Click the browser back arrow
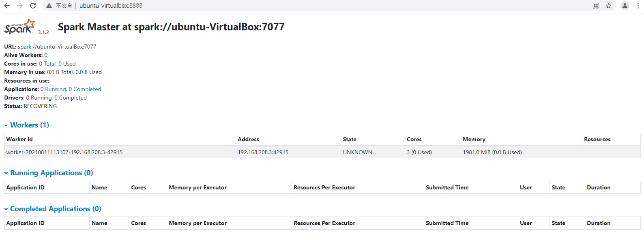 (x=7, y=6)
